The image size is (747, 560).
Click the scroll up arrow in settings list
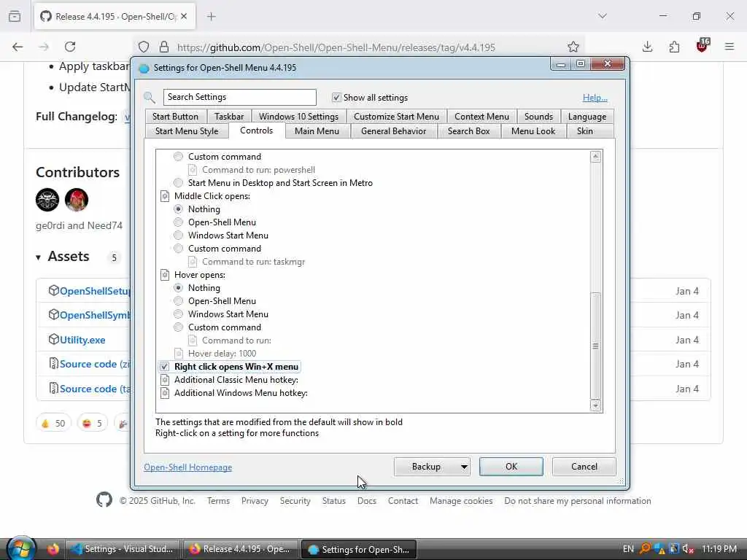pos(595,157)
